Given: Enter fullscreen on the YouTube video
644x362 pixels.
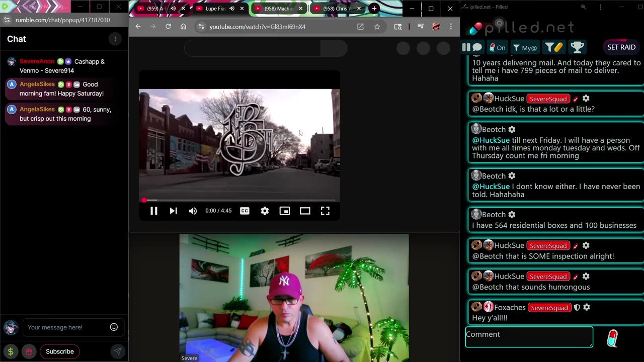Looking at the screenshot, I should coord(325,211).
